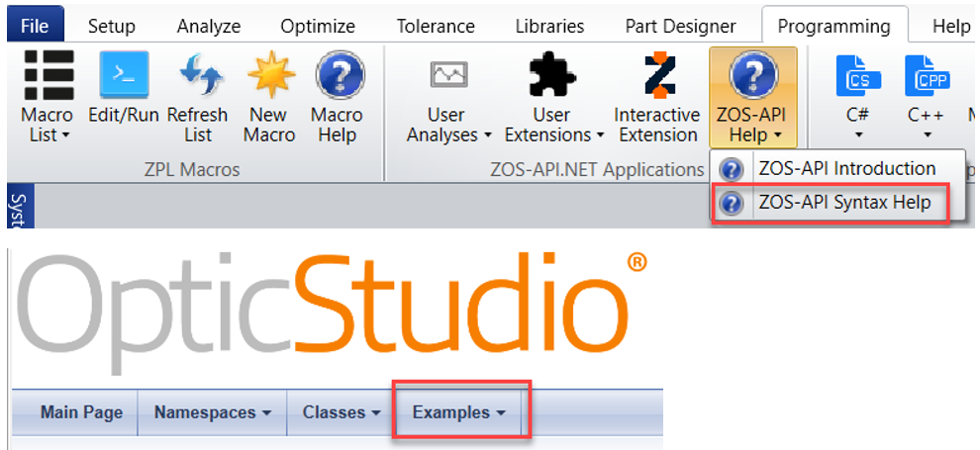Image resolution: width=980 pixels, height=450 pixels.
Task: Choose ZOS-API Introduction menu entry
Action: [838, 169]
